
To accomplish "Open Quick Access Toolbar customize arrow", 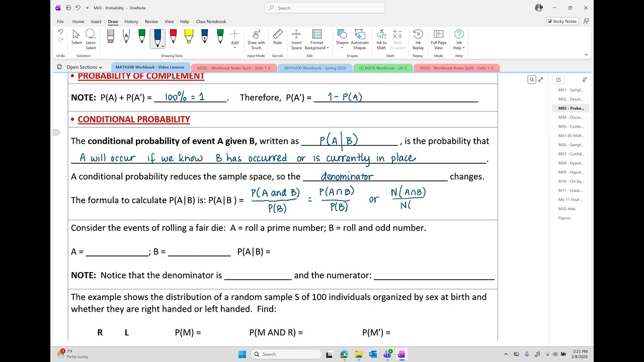I will [x=88, y=8].
